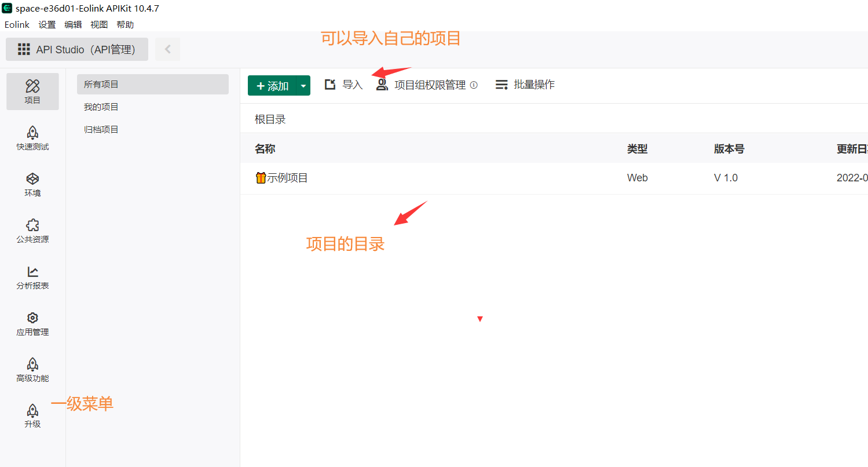Click the import icon next to 导入
The image size is (868, 467).
(330, 85)
